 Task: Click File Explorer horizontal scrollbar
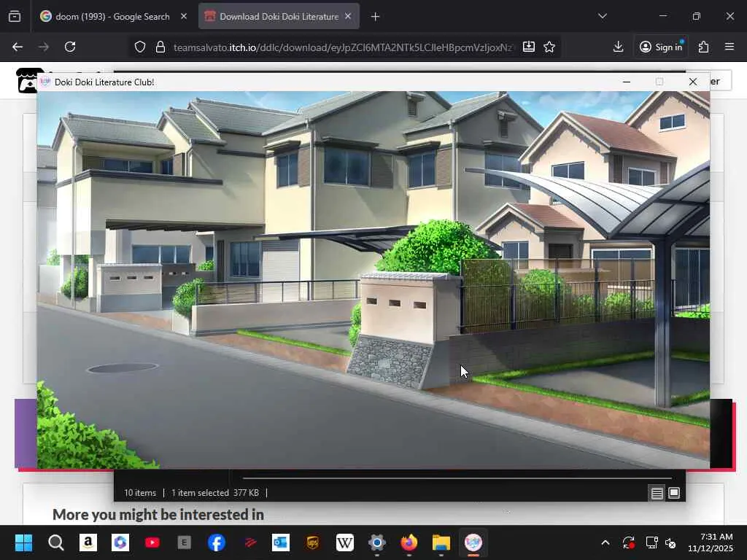457,478
